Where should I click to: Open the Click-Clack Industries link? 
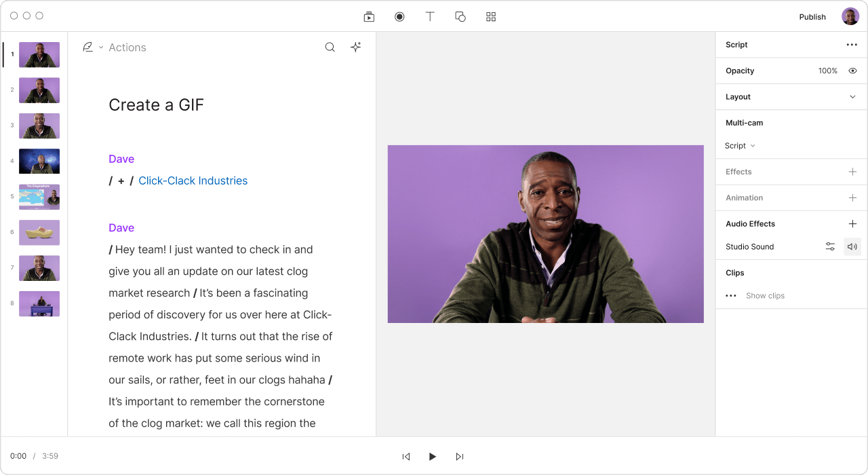point(193,180)
